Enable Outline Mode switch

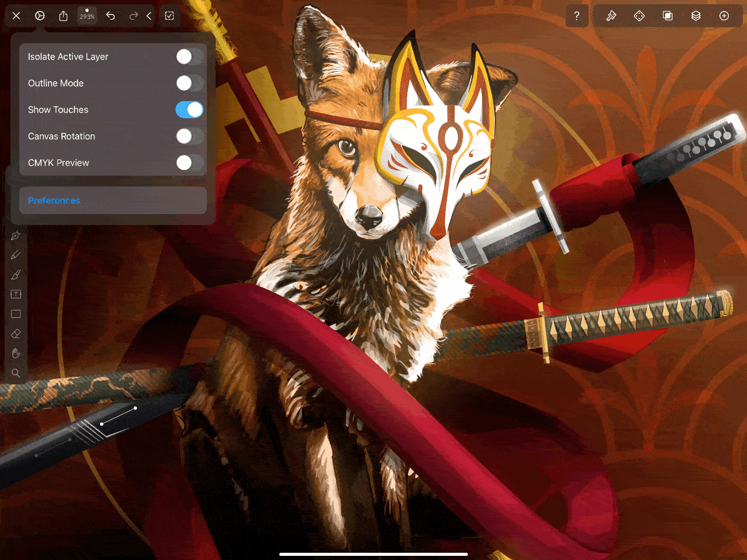(x=190, y=83)
